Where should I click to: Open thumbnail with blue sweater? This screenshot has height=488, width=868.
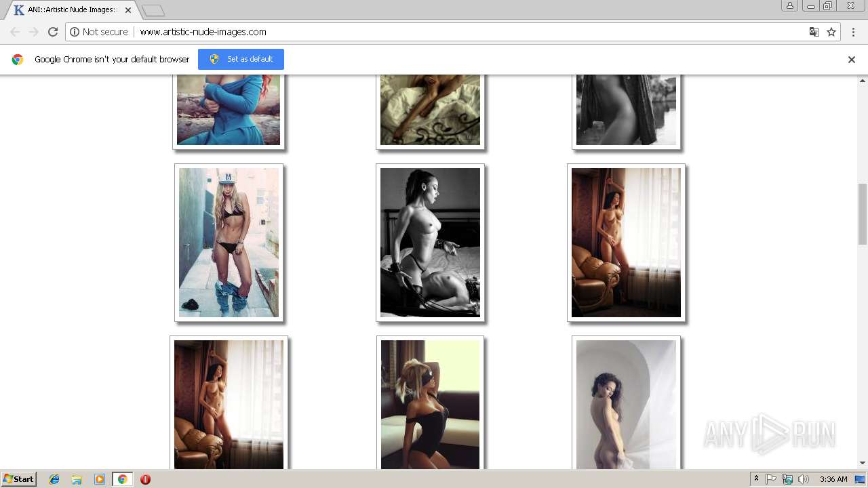pos(229,110)
